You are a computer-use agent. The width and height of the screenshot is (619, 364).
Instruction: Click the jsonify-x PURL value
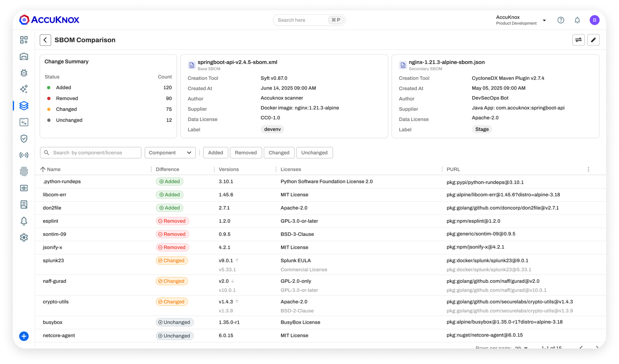[x=475, y=247]
